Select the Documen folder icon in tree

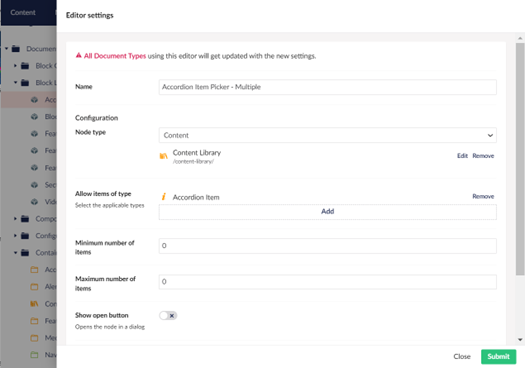[16, 49]
